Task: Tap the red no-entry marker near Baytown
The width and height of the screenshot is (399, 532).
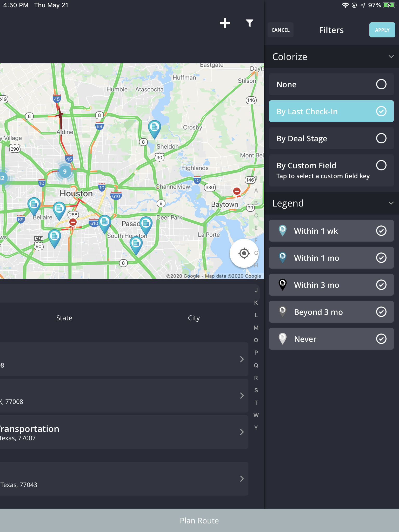Action: pyautogui.click(x=237, y=191)
